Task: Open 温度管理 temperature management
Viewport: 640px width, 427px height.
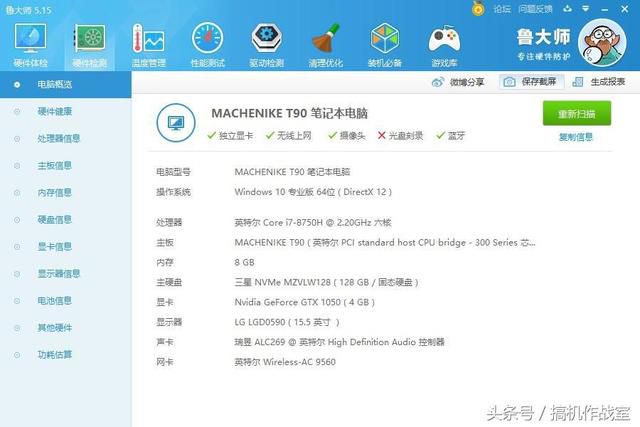Action: point(149,45)
